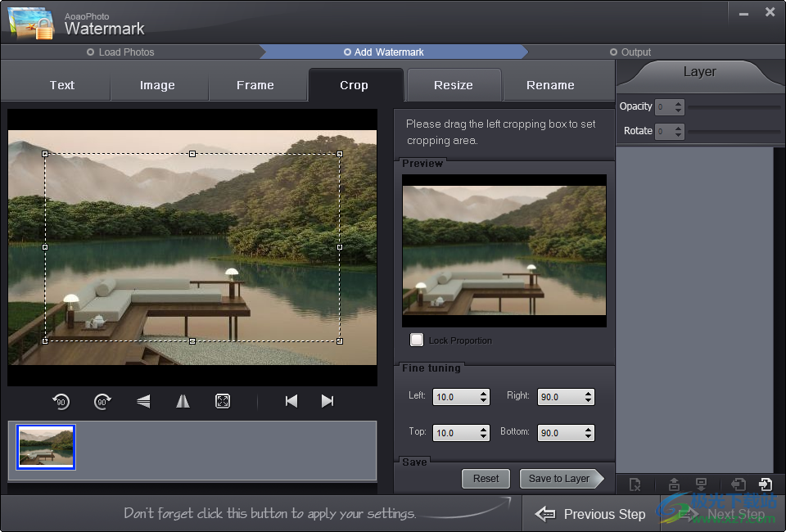The width and height of the screenshot is (786, 532).
Task: Open the Frame tab
Action: point(255,85)
